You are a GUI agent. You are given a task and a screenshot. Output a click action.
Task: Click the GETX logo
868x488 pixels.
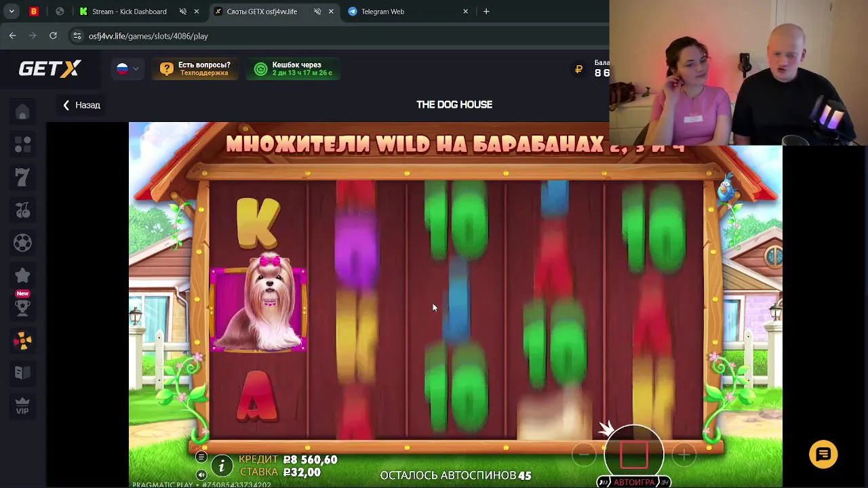point(50,68)
